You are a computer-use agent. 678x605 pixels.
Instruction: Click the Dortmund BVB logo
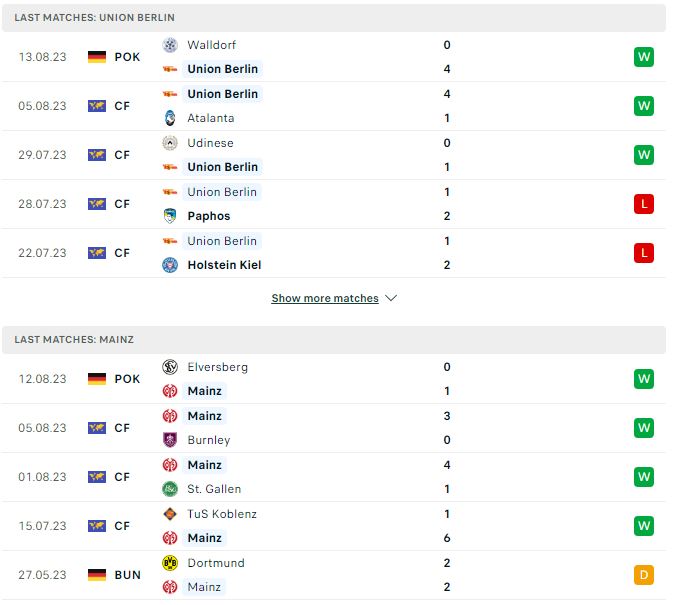tap(170, 563)
